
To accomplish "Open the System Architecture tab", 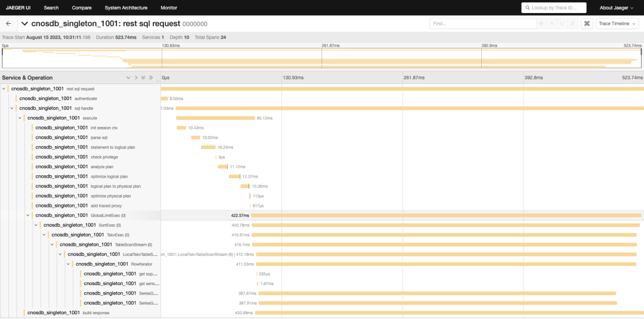I will click(x=126, y=8).
